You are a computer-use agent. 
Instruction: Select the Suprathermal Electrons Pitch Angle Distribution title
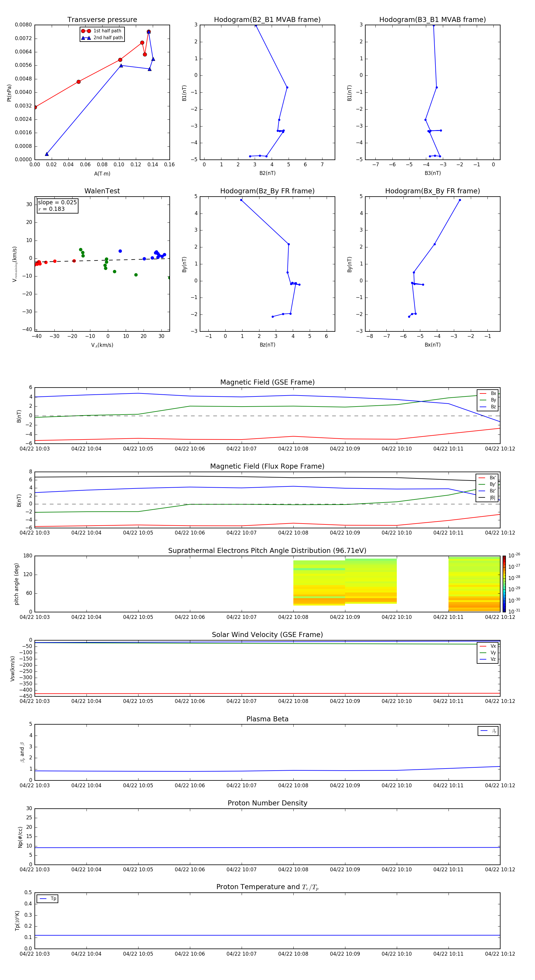(x=267, y=551)
